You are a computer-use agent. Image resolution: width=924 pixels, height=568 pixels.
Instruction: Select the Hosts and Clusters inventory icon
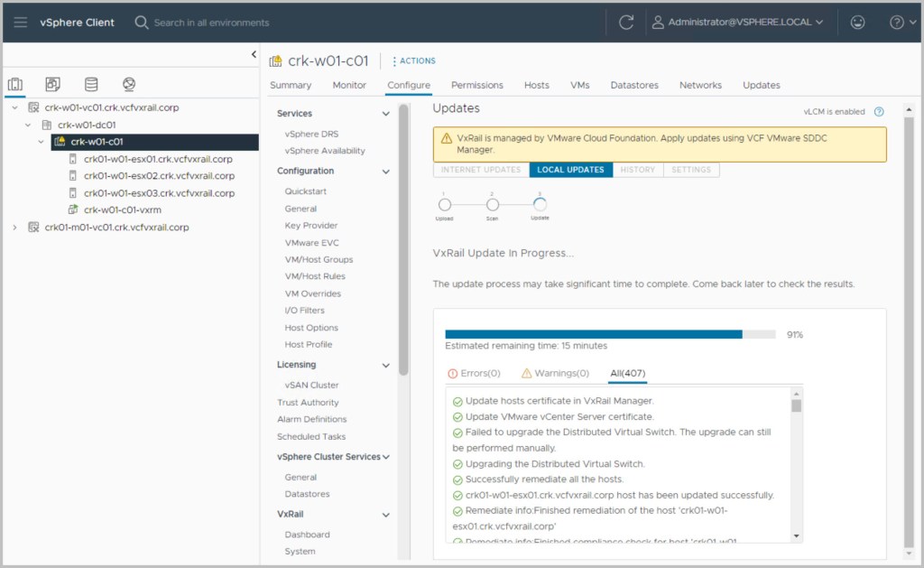pos(15,85)
